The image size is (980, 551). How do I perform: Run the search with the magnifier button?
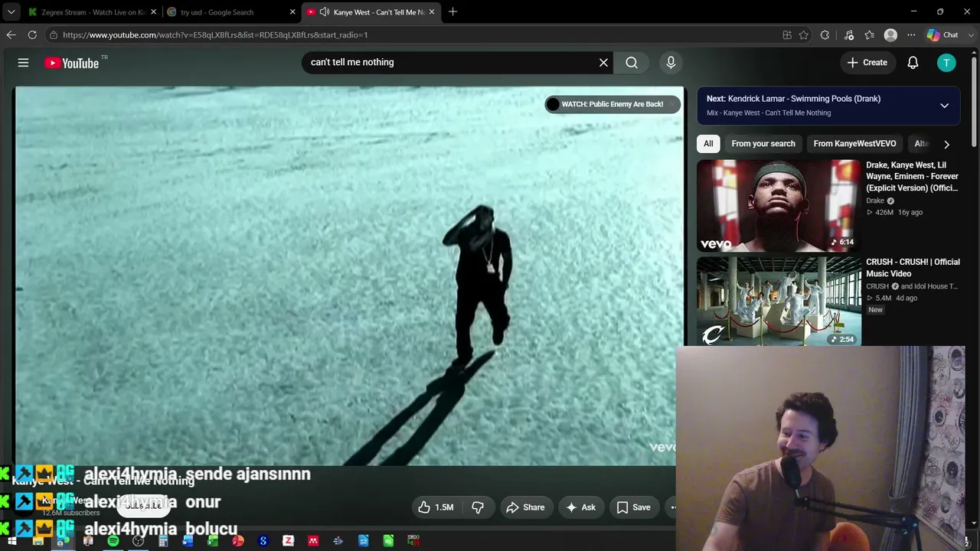pos(632,63)
